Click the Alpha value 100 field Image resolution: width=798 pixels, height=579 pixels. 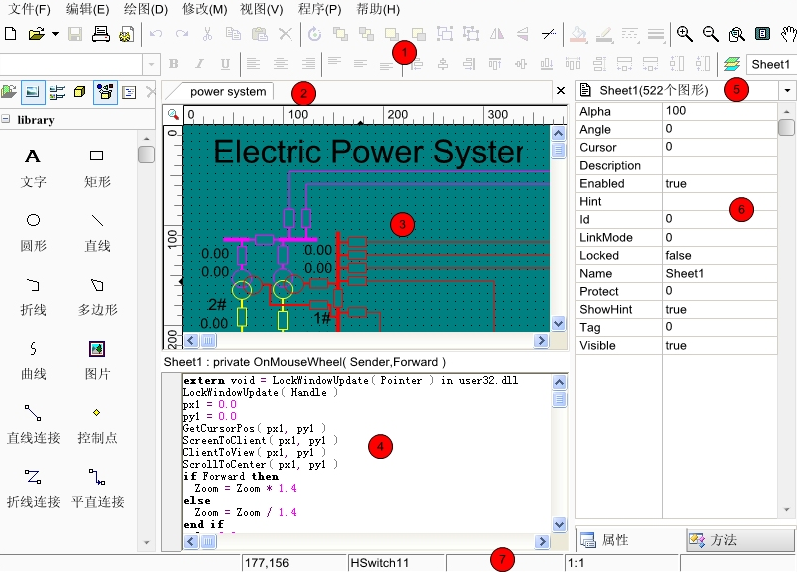[719, 111]
